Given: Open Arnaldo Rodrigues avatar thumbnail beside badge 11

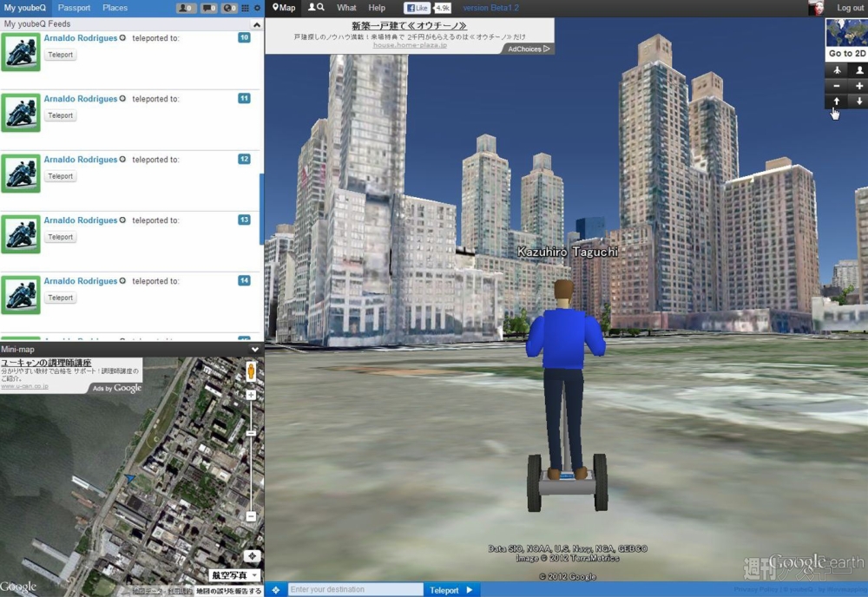Looking at the screenshot, I should pos(21,113).
